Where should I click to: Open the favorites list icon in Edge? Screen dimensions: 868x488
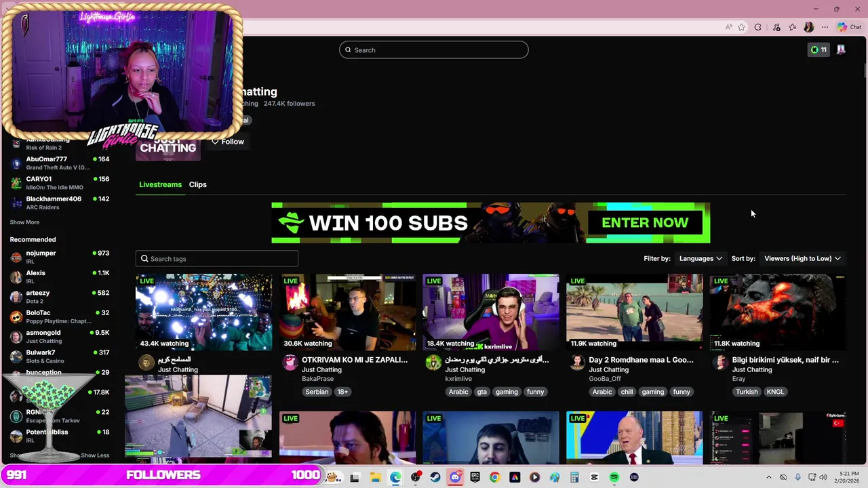793,27
